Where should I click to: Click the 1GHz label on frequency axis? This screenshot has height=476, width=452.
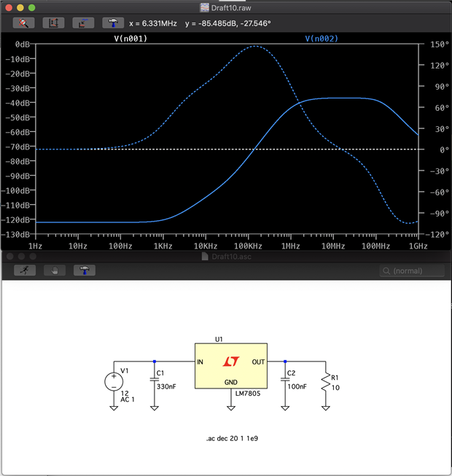coord(418,246)
